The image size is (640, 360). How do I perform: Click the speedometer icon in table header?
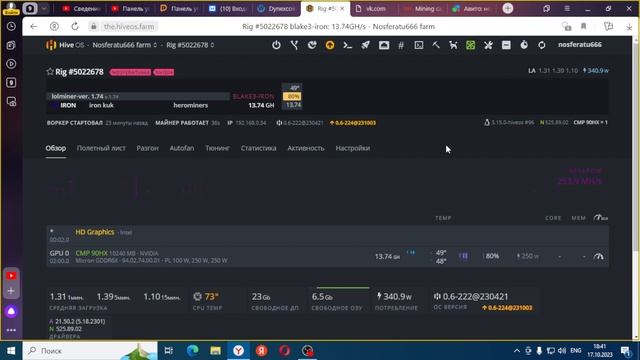point(600,218)
